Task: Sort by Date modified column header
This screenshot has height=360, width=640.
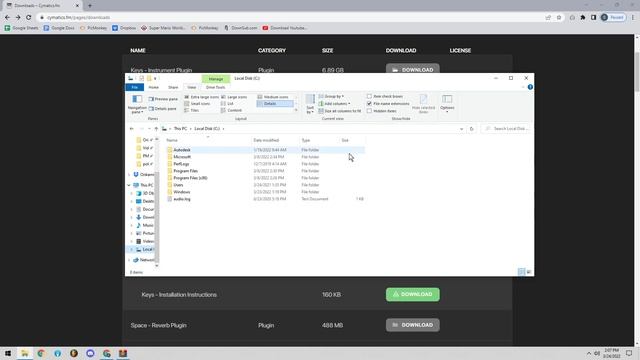Action: [266, 140]
